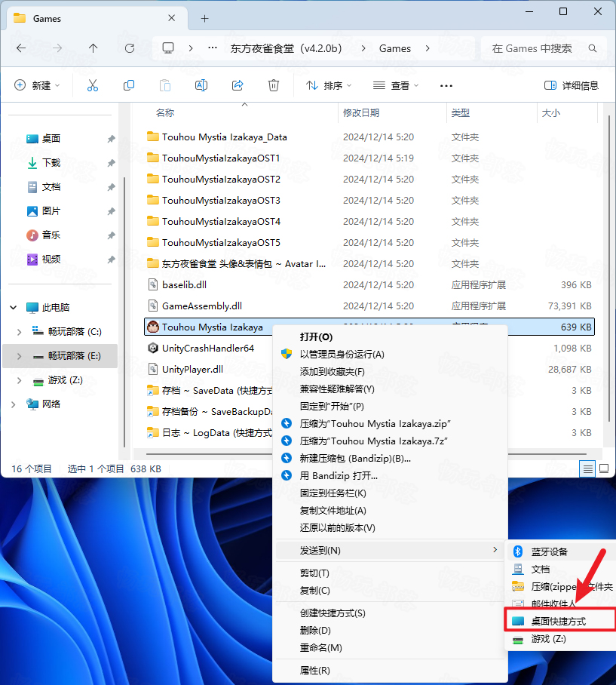Collapse the 此电脑 tree node
Image resolution: width=616 pixels, height=685 pixels.
tap(13, 308)
